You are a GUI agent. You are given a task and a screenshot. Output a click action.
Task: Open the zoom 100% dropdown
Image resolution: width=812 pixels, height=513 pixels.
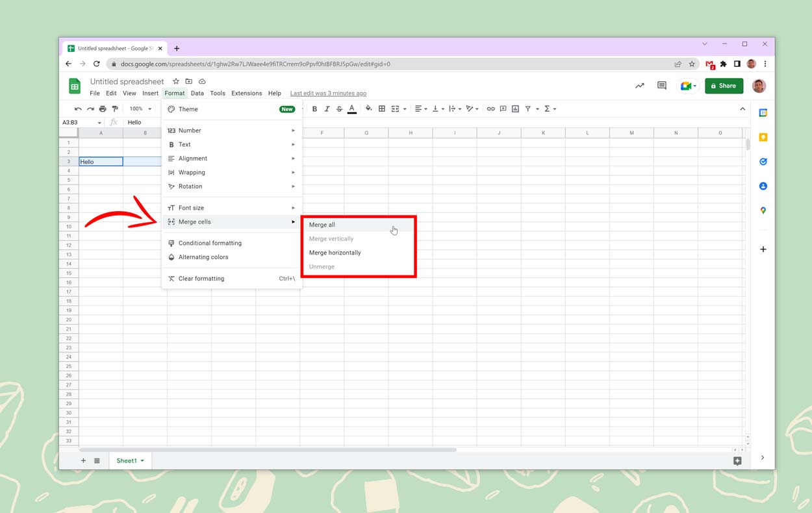click(x=140, y=109)
